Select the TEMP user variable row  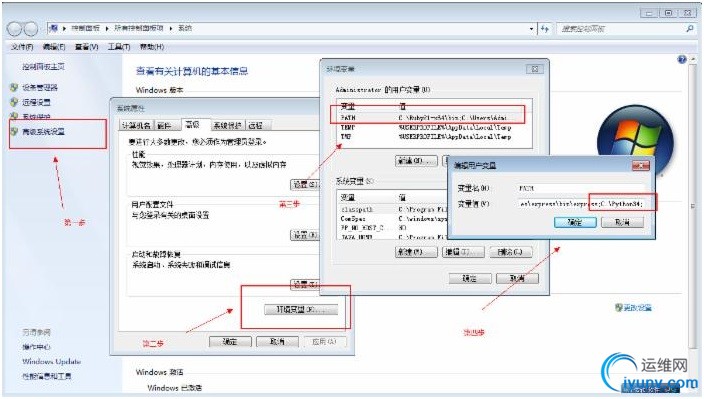[433, 127]
